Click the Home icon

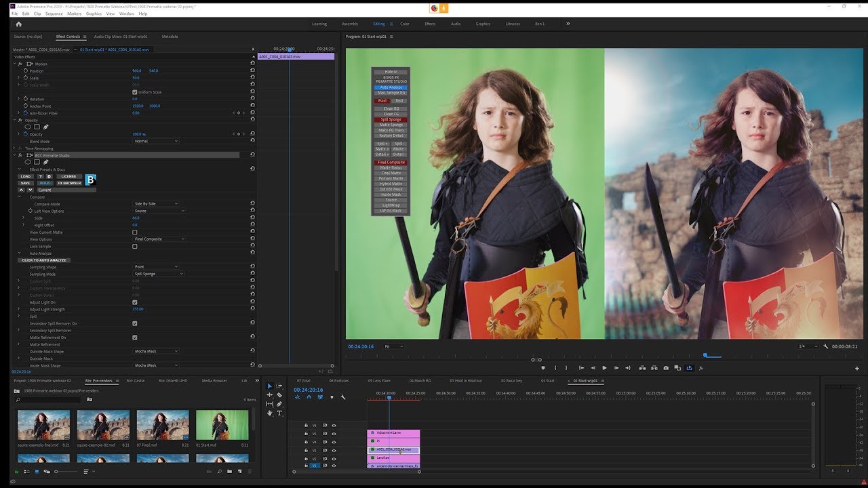(18, 24)
